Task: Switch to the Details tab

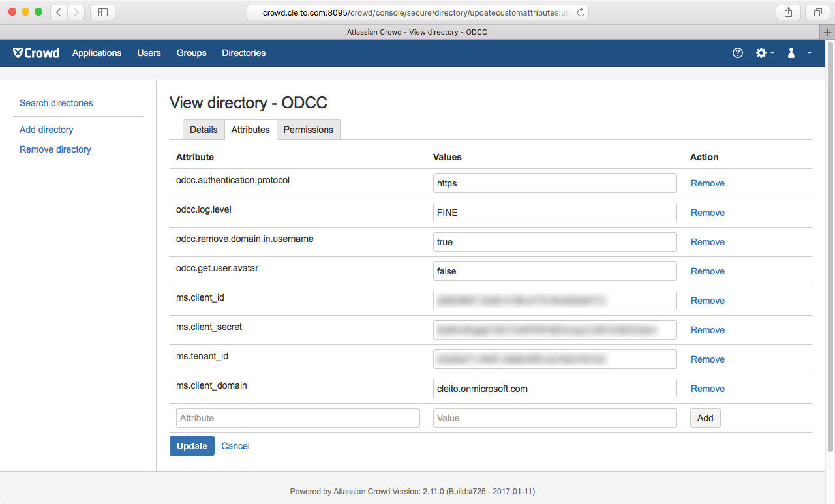Action: pyautogui.click(x=204, y=130)
